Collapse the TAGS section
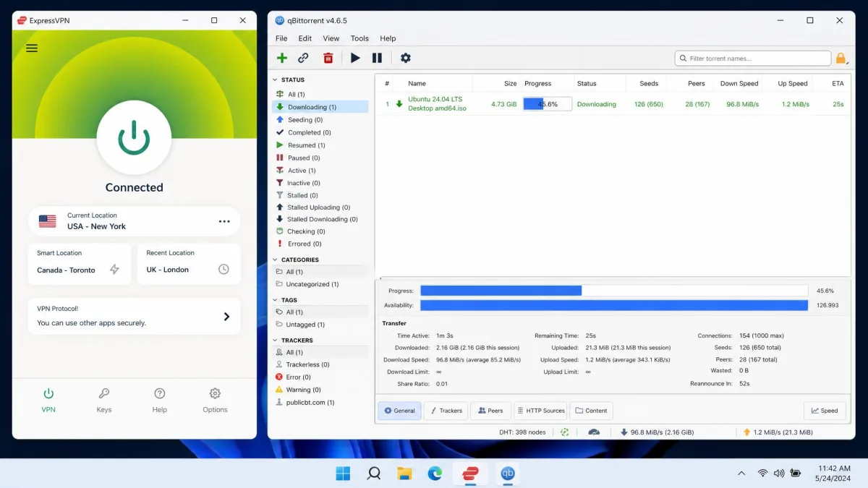The image size is (868, 488). 275,300
